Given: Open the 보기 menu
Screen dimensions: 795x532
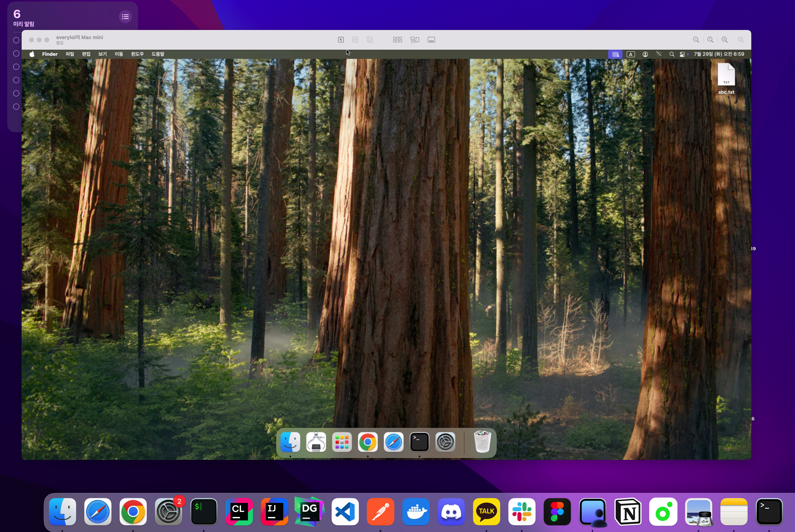Looking at the screenshot, I should tap(102, 54).
